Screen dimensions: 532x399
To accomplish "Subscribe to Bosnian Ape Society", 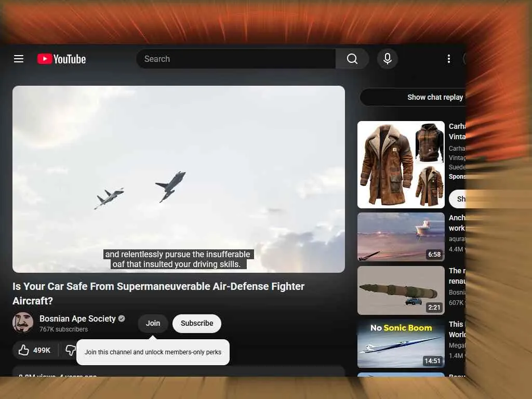I will 197,323.
